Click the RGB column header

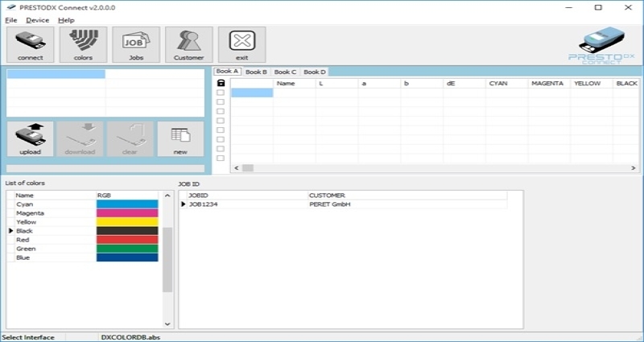[x=127, y=196]
